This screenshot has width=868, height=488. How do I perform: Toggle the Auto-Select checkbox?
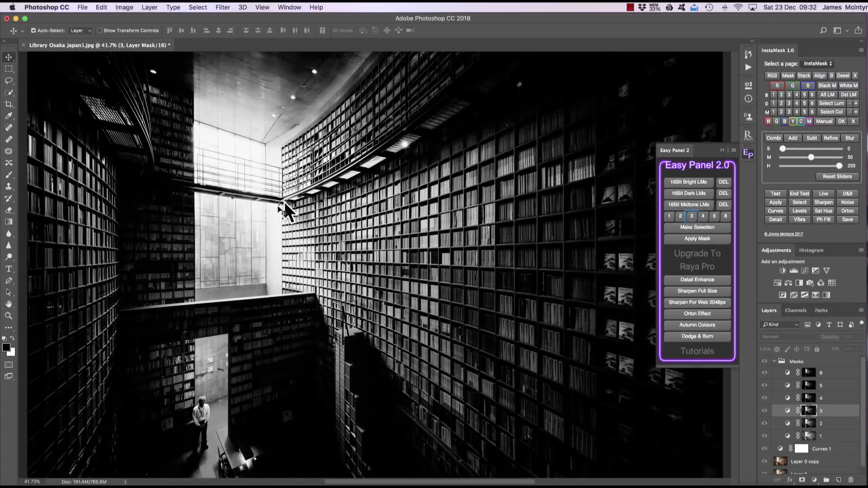pos(33,31)
